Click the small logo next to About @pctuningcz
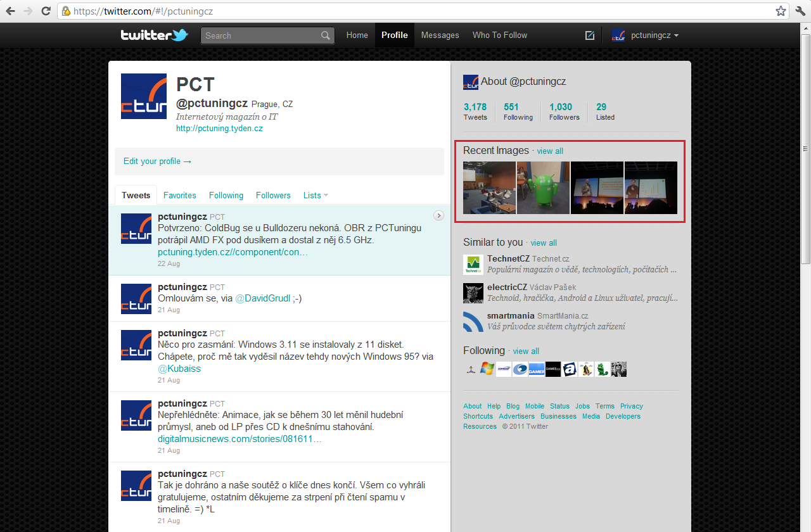This screenshot has width=811, height=532. (x=471, y=82)
